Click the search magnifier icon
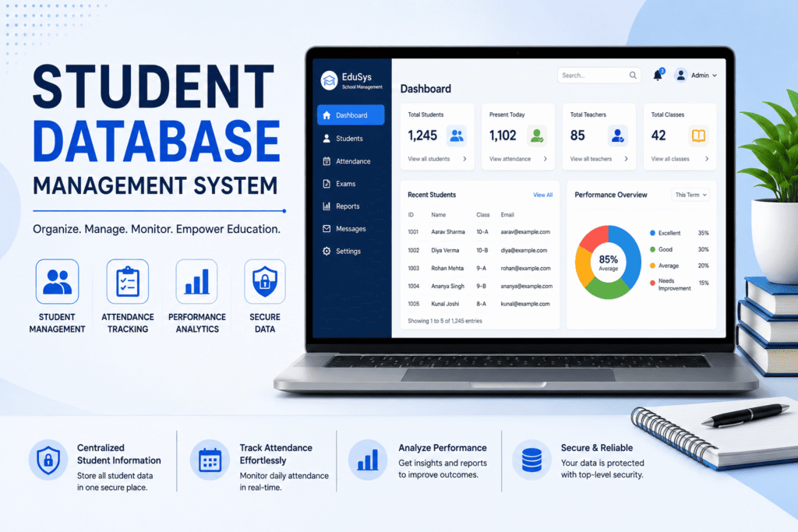Screen dimensions: 798x532 coord(633,76)
